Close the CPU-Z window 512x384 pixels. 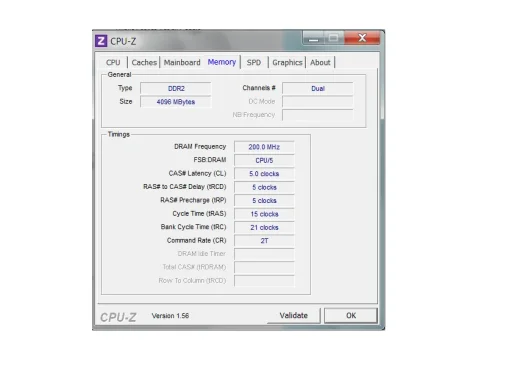click(x=362, y=38)
